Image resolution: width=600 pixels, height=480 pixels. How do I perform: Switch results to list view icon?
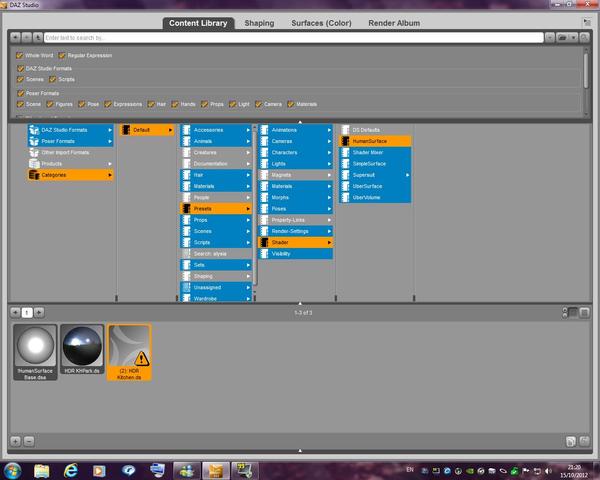(584, 313)
